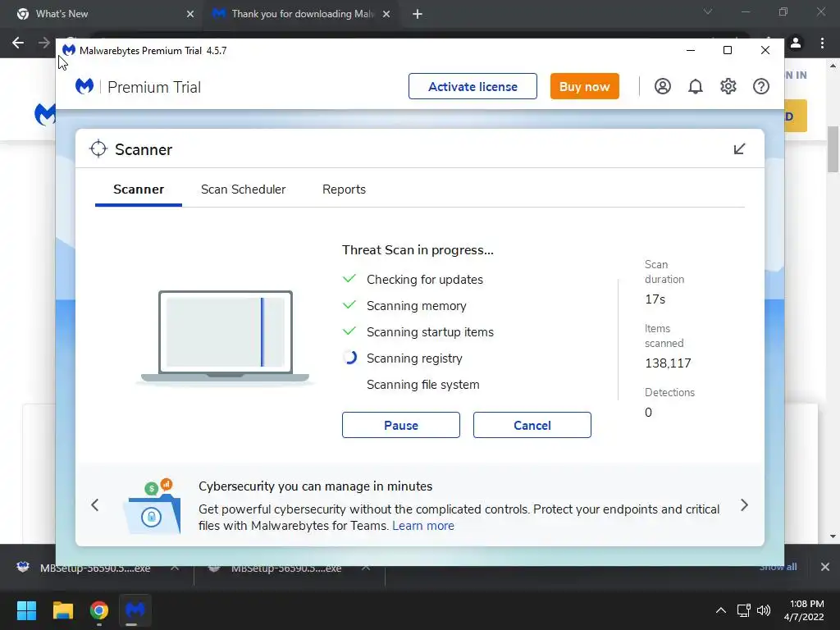Viewport: 840px width, 630px height.
Task: Switch to the Scanner tab
Action: [139, 189]
